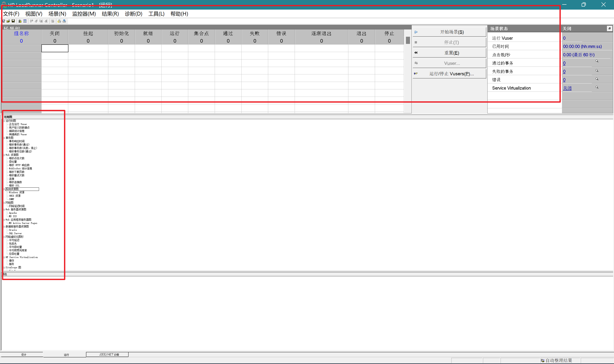Open the 工具(L) menu
614x364 pixels.
156,14
